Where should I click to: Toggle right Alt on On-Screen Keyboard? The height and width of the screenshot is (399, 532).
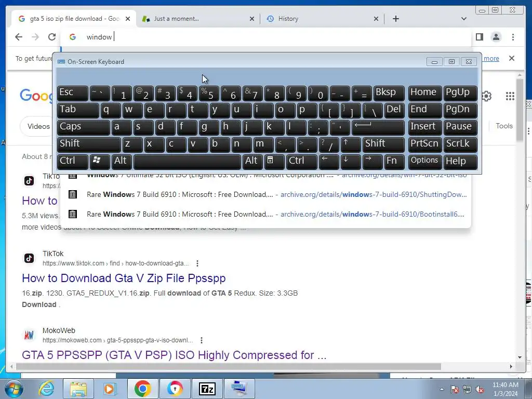click(253, 162)
